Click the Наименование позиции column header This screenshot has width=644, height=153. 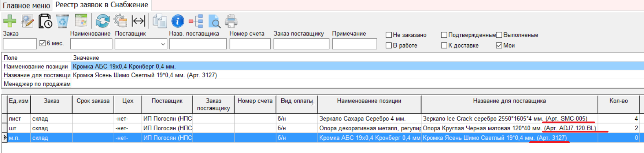pyautogui.click(x=369, y=101)
